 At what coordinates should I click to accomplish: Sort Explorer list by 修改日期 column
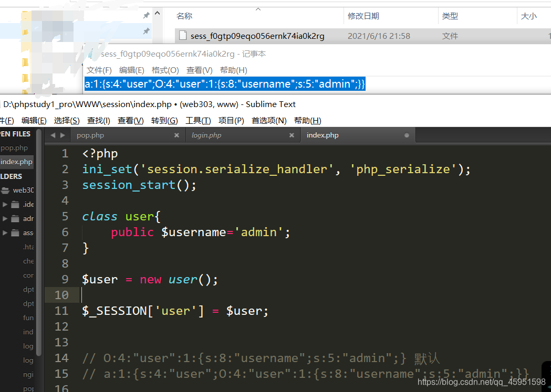(x=363, y=16)
